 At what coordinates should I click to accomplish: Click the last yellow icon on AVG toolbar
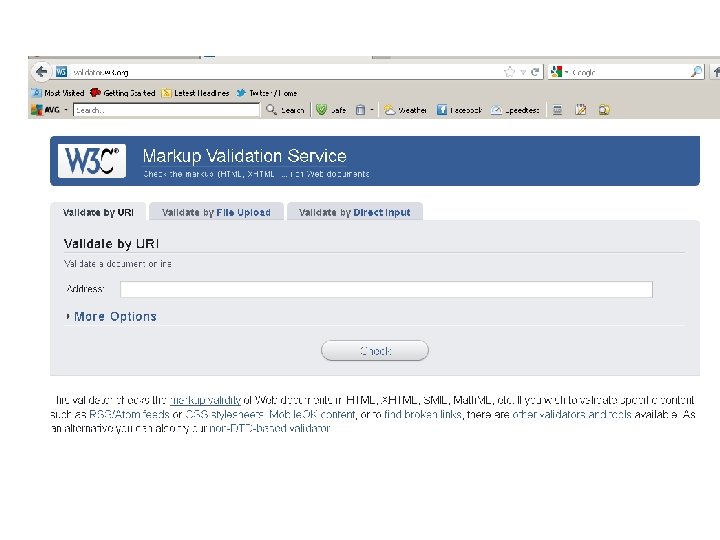coord(604,110)
